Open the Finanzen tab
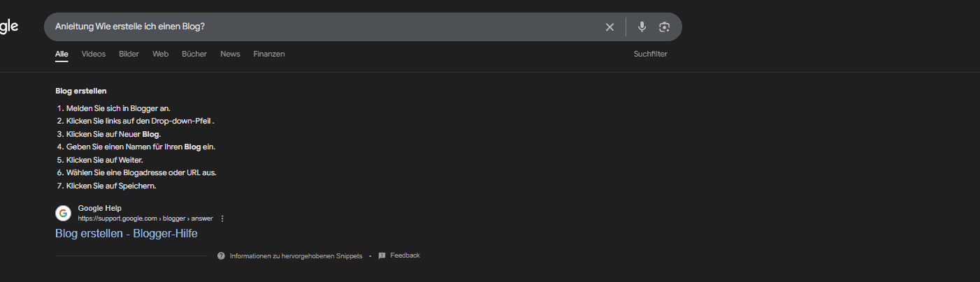The image size is (980, 282). [269, 54]
